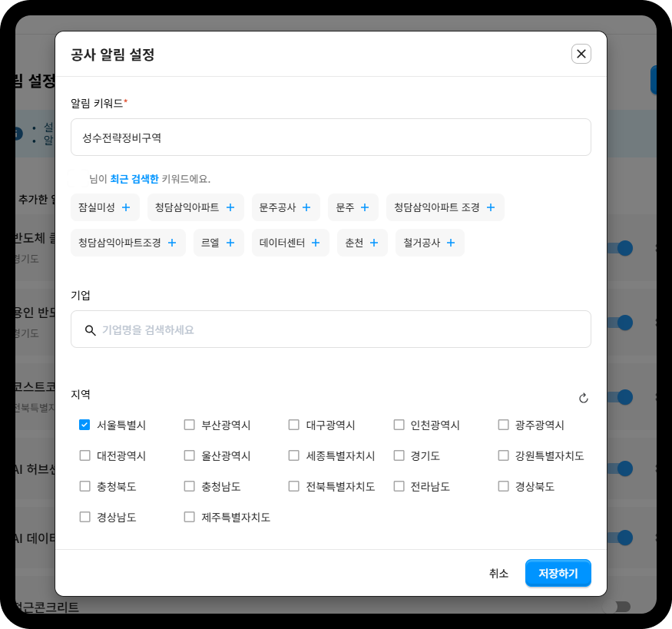Click the search magnifier in 기업 field

click(90, 330)
